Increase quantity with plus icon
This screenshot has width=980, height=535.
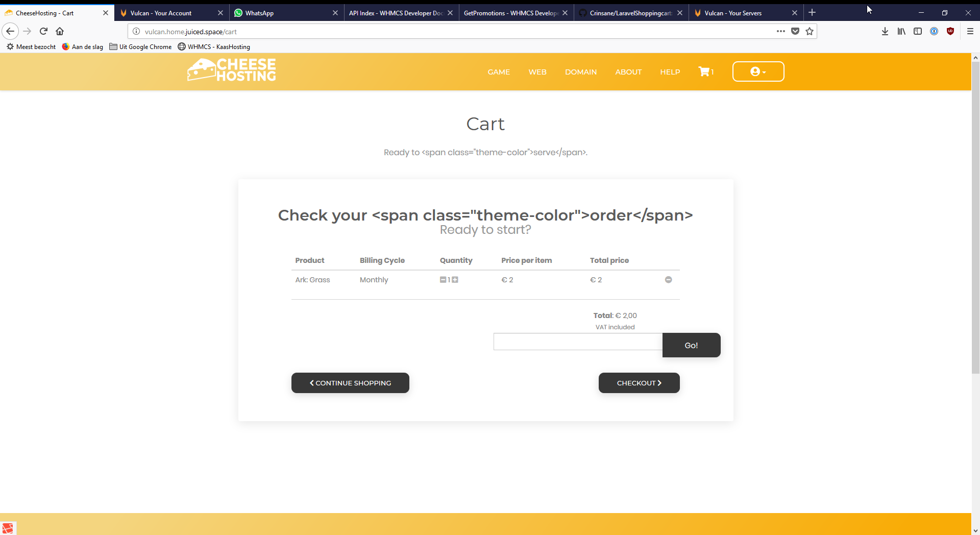pos(455,280)
